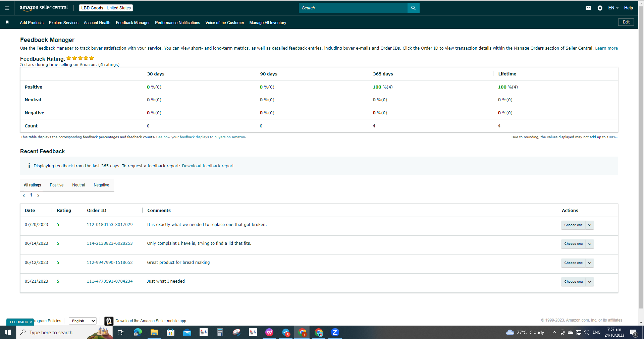Switch to the Negative tab
Image resolution: width=644 pixels, height=339 pixels.
[x=101, y=185]
